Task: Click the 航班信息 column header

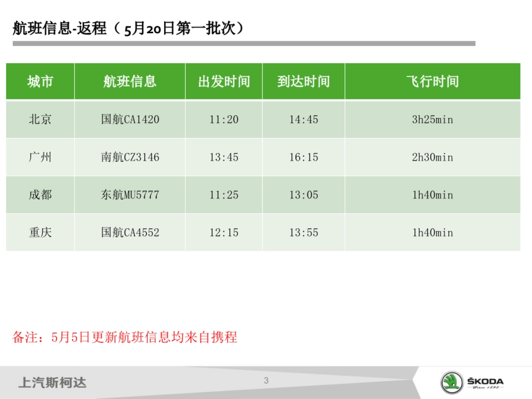Action: pyautogui.click(x=129, y=82)
